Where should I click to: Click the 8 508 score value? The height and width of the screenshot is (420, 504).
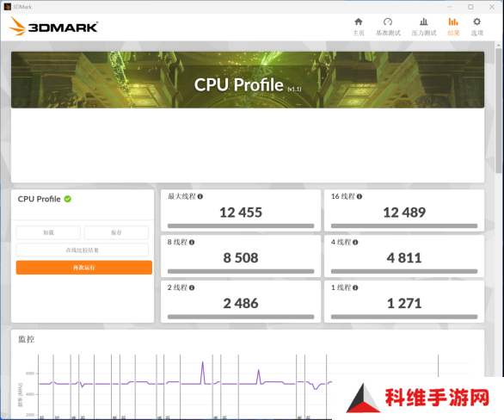pos(241,258)
